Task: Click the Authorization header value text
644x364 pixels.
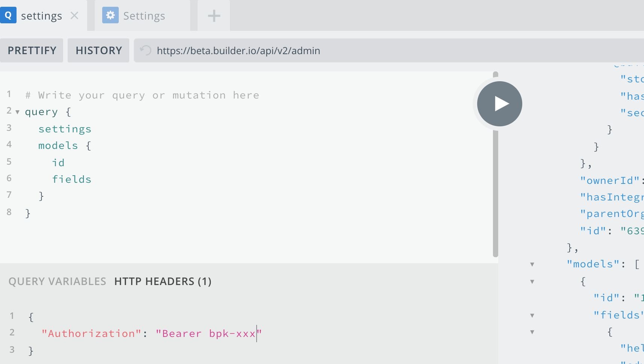Action: [208, 334]
